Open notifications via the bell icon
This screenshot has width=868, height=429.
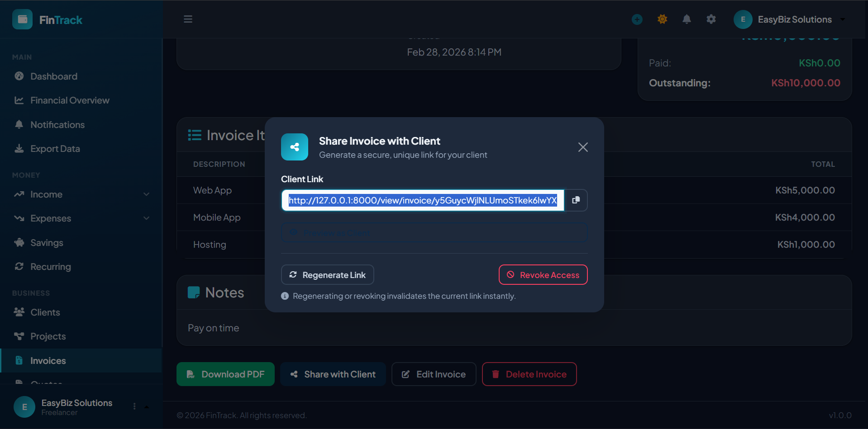coord(687,19)
